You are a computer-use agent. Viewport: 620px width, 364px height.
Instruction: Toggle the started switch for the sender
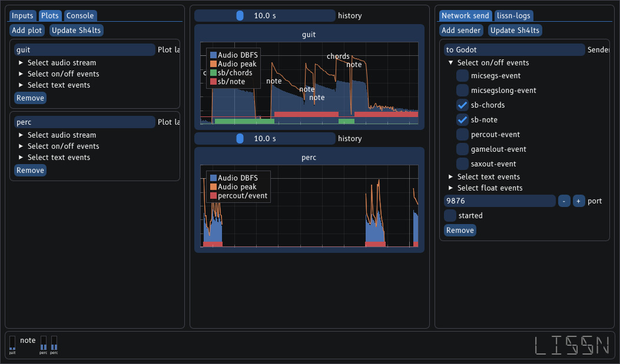pos(450,215)
